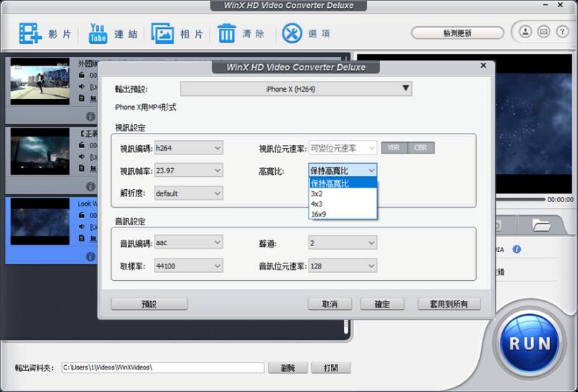Click the preview video area
The image size is (578, 392).
pos(534,123)
